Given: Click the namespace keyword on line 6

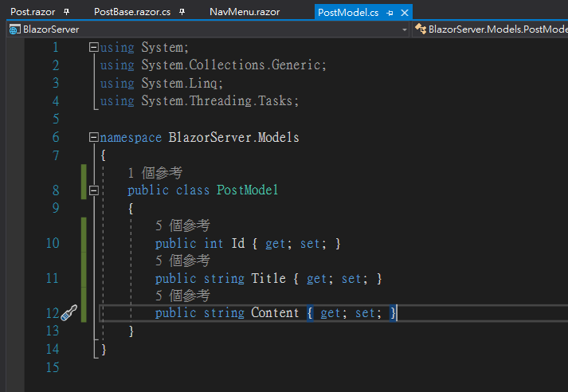Looking at the screenshot, I should tap(131, 138).
